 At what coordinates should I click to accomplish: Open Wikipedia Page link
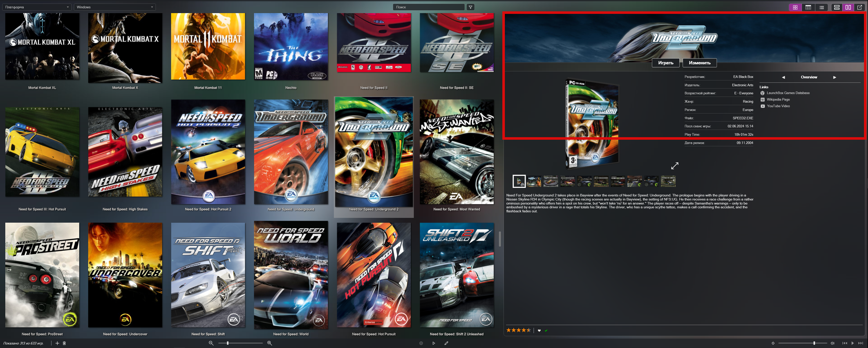[x=778, y=99]
